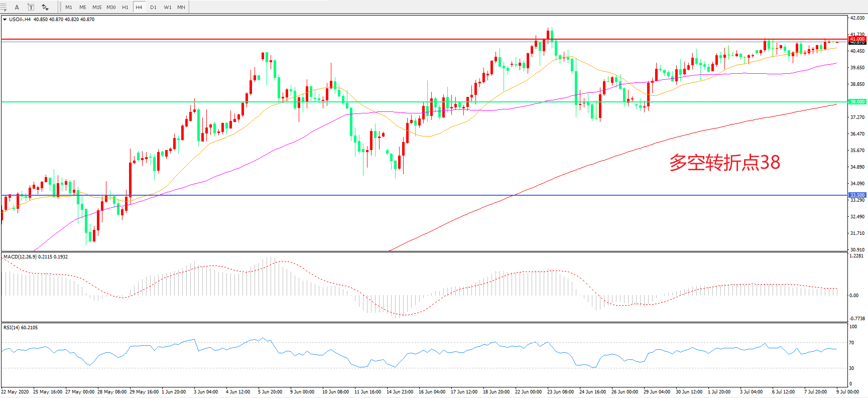Expand the USOil chart dropdown triangle
868x398 pixels.
pos(5,20)
